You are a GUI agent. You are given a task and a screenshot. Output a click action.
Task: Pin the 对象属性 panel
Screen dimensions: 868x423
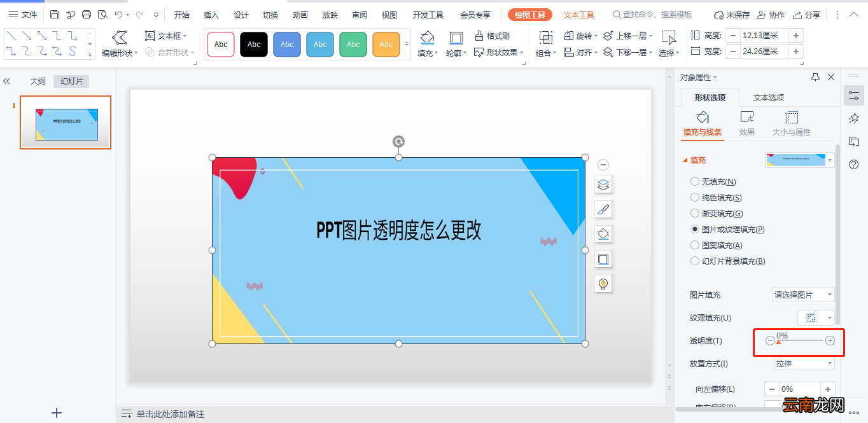815,77
